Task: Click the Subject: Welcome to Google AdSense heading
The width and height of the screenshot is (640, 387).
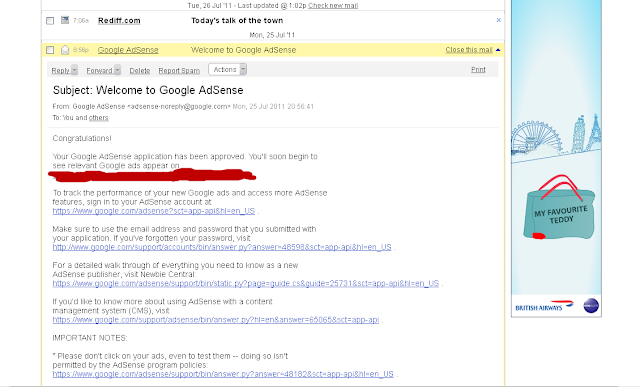Action: coord(148,90)
